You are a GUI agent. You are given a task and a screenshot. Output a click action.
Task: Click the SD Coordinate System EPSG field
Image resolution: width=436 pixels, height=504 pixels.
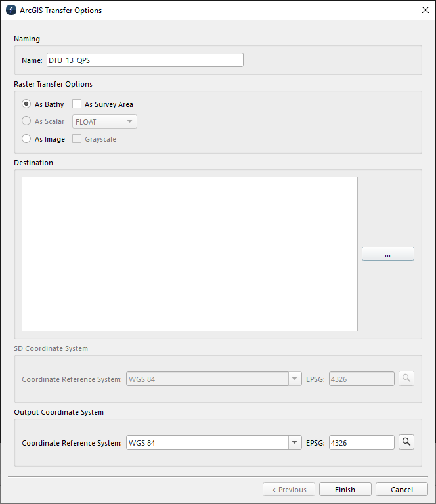click(x=361, y=379)
